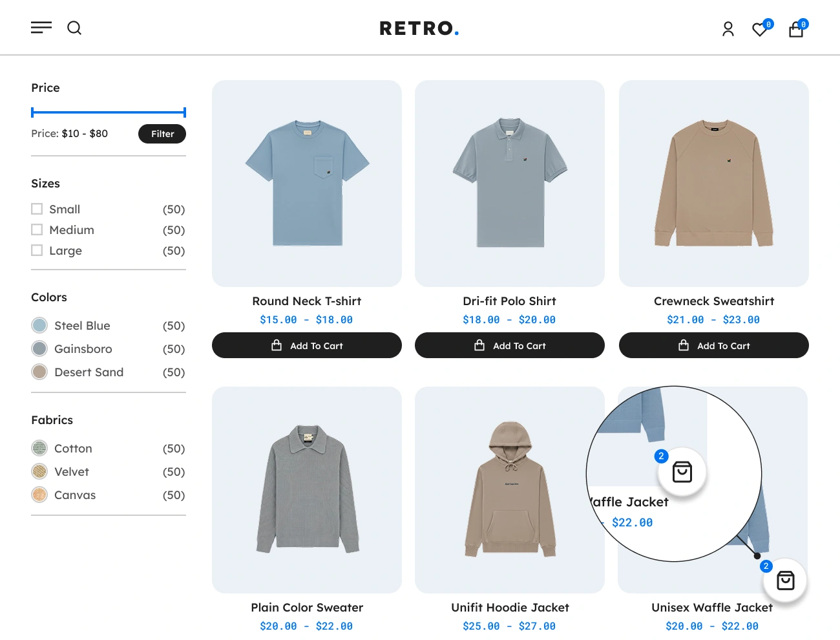Image resolution: width=840 pixels, height=640 pixels.
Task: Click the RETRO. logo
Action: point(419,28)
